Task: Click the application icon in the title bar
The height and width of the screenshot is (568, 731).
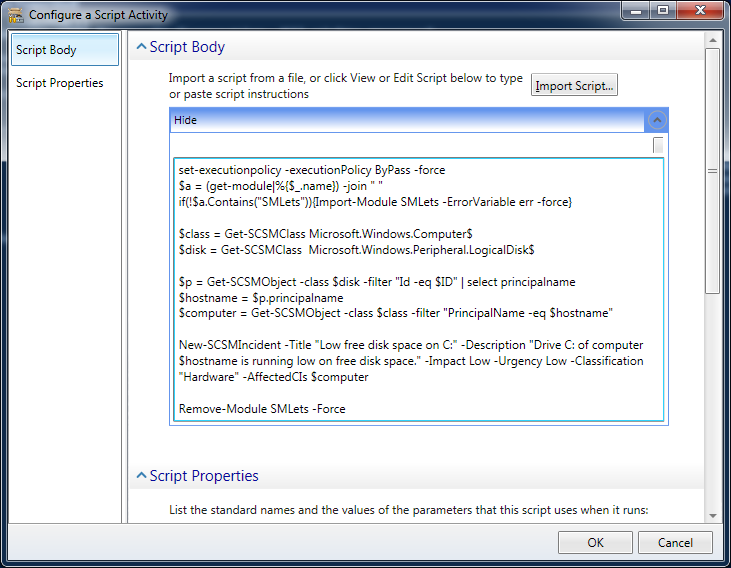Action: [x=15, y=15]
